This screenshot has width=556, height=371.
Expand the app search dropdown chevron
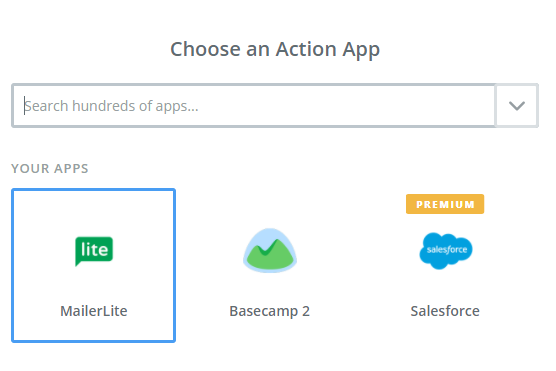[517, 106]
